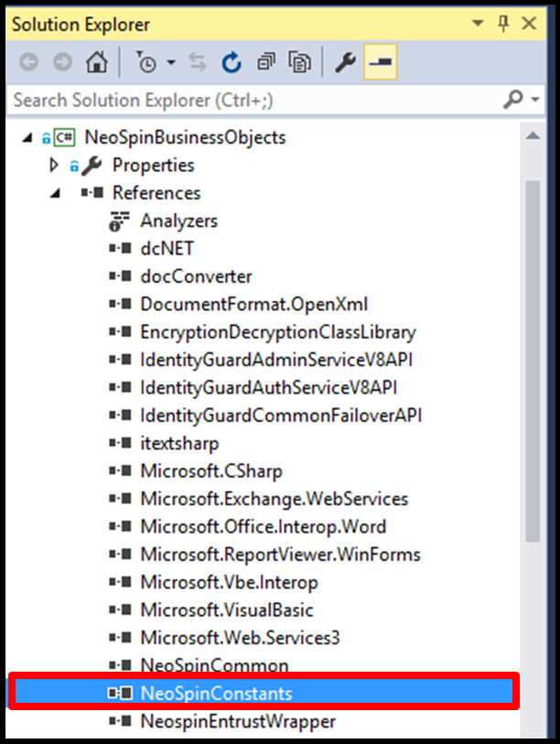Viewport: 560px width, 744px height.
Task: Click the icon beside EncryptionDecryptionClassLibrary
Action: click(x=120, y=331)
